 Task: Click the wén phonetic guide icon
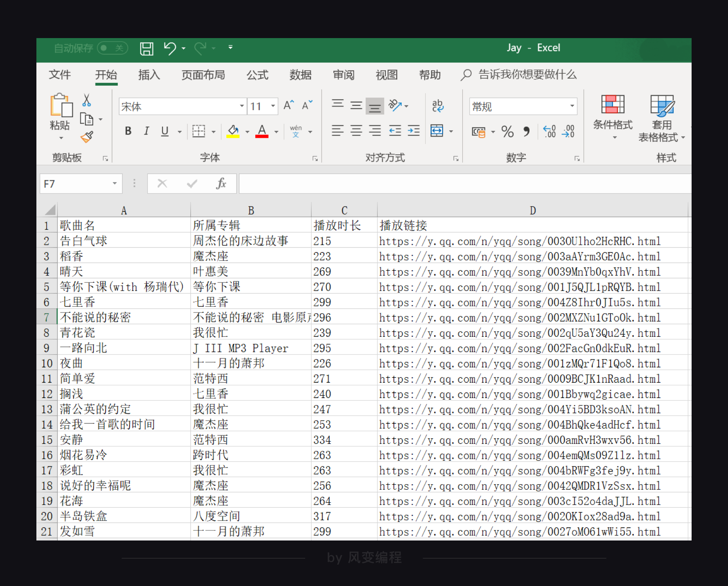coord(296,131)
